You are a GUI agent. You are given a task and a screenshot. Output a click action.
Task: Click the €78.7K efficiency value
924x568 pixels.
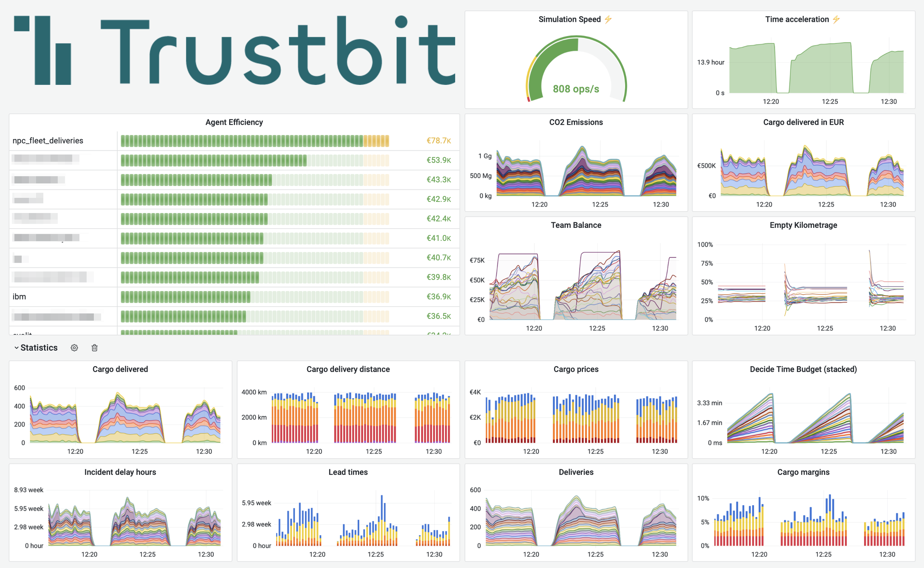click(x=439, y=141)
